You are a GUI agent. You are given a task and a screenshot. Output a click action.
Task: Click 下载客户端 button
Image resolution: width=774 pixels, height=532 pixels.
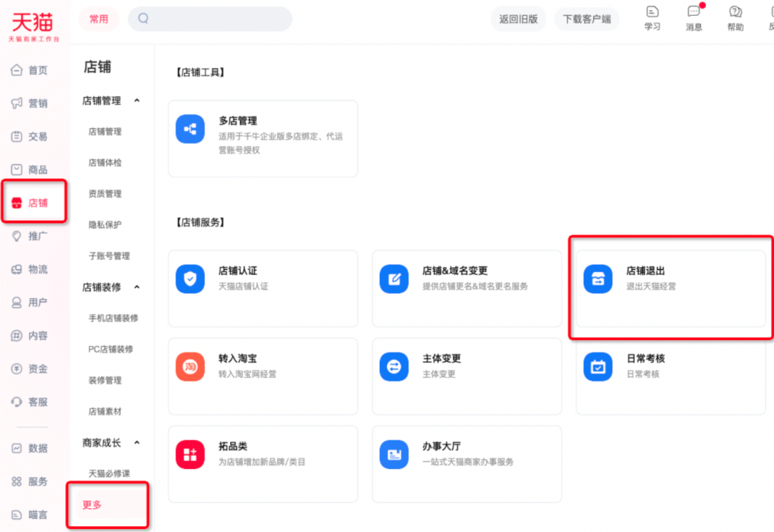click(x=587, y=19)
